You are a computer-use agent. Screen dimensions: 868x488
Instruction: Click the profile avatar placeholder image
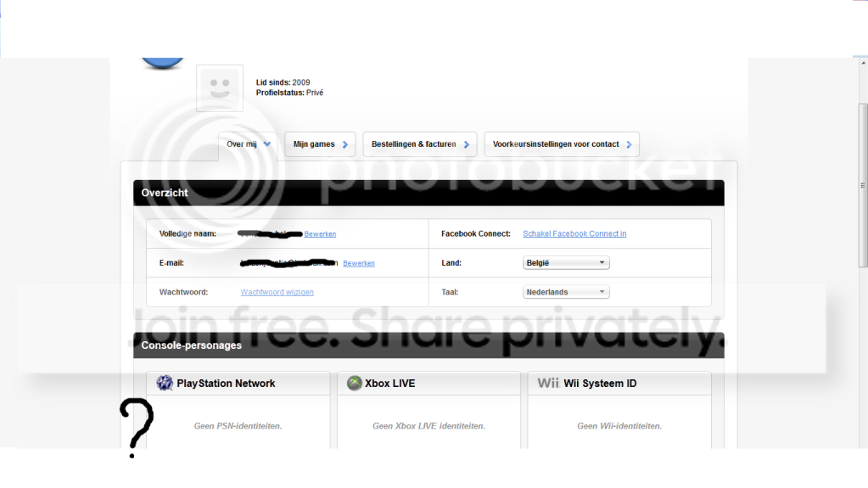point(220,88)
